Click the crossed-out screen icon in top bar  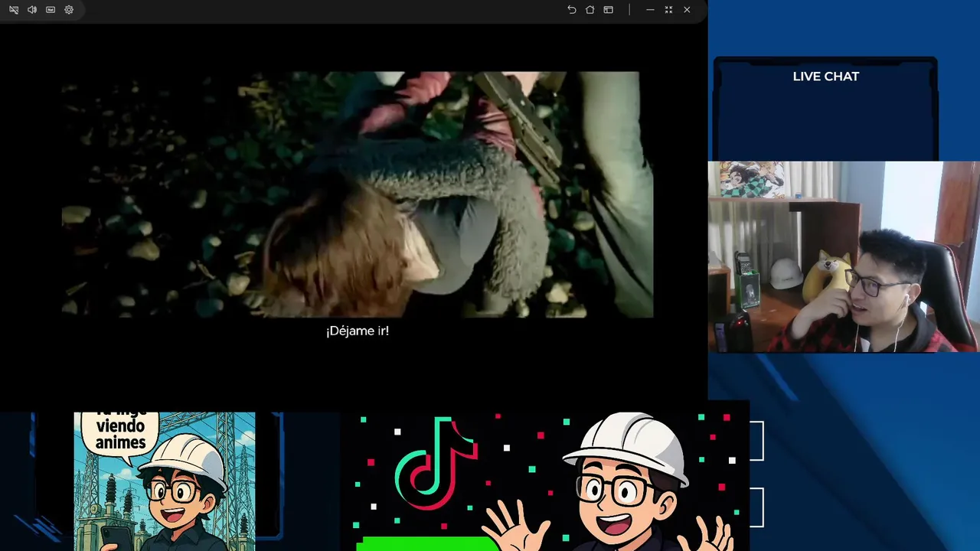(x=14, y=10)
